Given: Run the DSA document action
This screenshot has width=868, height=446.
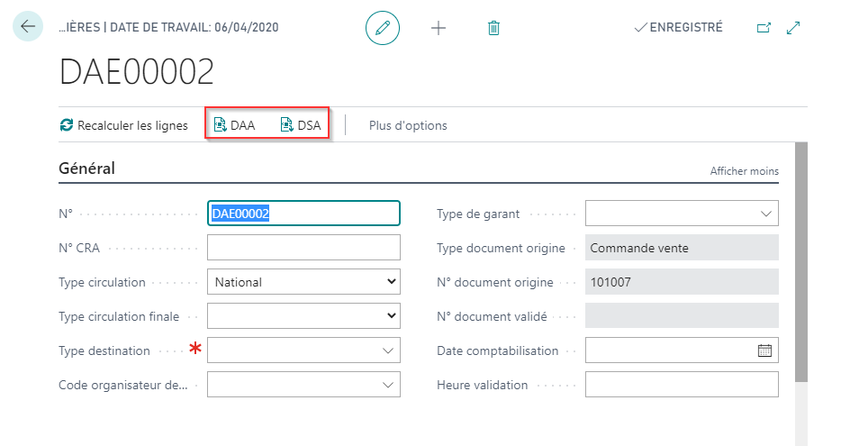Looking at the screenshot, I should click(301, 125).
